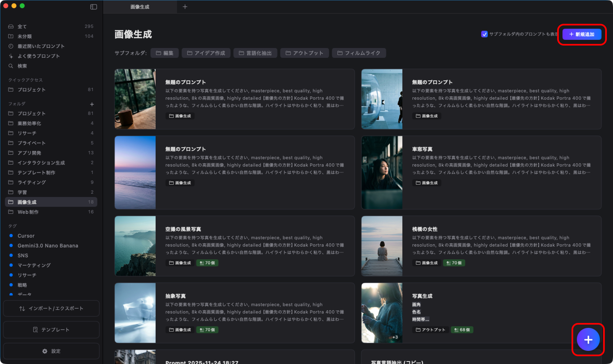Viewport: 613px width, 364px height.
Task: Open a new tab with the plus icon
Action: pyautogui.click(x=185, y=7)
